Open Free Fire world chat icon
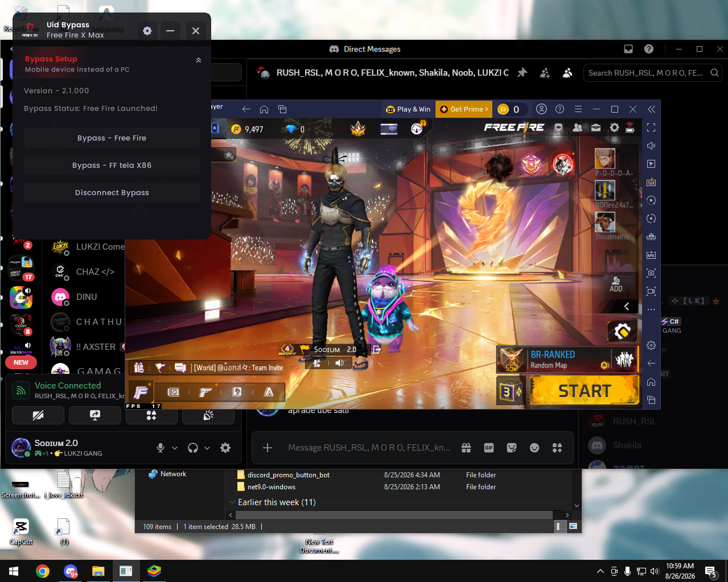The height and width of the screenshot is (582, 728). 180,368
